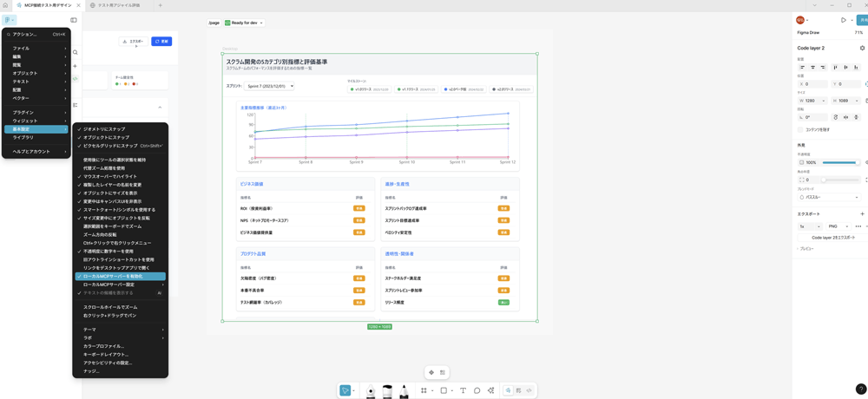Click the play present prototype icon
Viewport: 868px width, 399px height.
[x=843, y=20]
